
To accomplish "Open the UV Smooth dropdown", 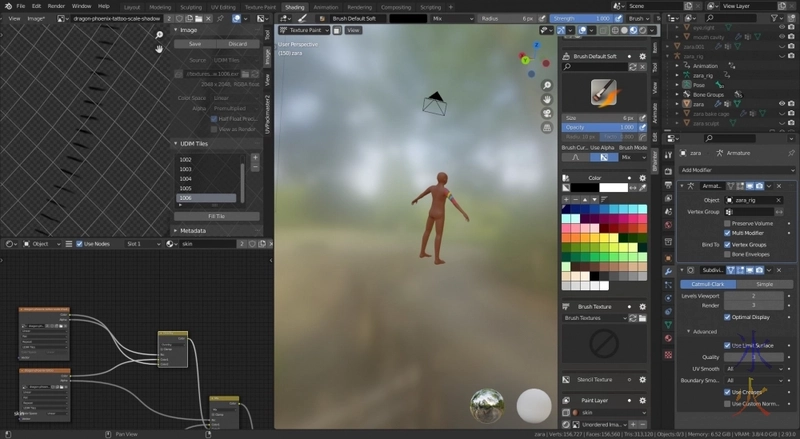I will coord(755,368).
